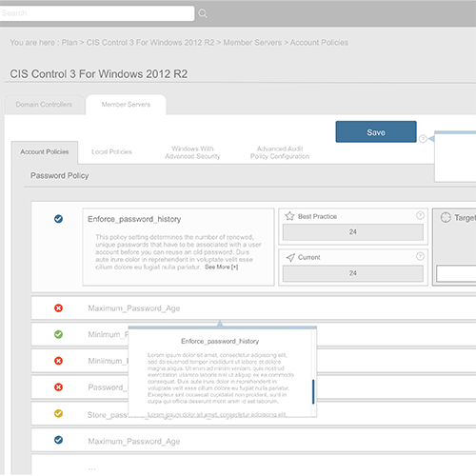Switch to Account Policies tab

click(x=45, y=152)
